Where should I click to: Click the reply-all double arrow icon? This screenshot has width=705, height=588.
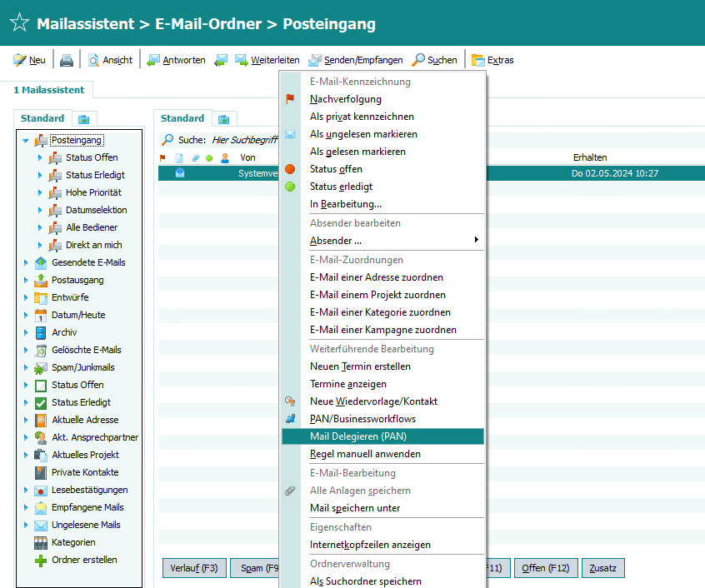[221, 60]
